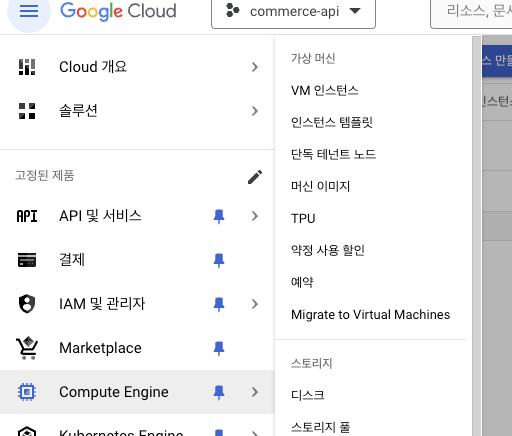Click the submenu vertical scrollbar

(477, 236)
